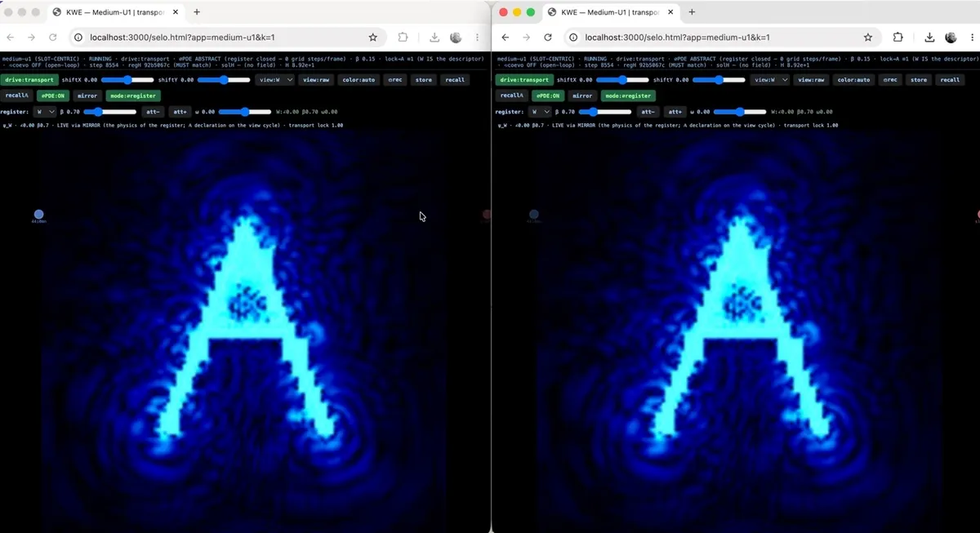Toggle the drive:transport button in left window
Viewport: 980px width, 533px height.
29,80
